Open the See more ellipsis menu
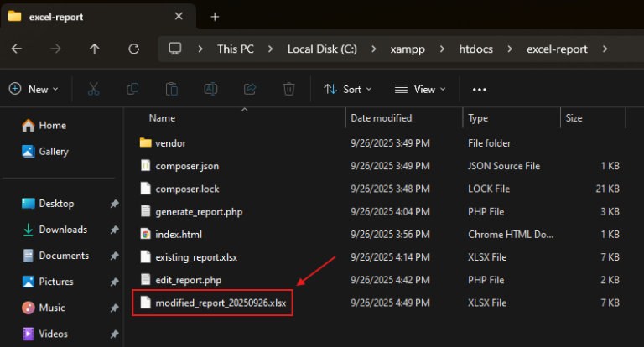The height and width of the screenshot is (347, 644). click(x=480, y=89)
